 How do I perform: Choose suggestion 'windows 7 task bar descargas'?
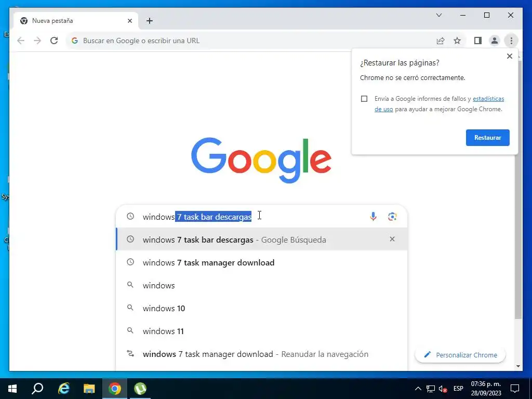coord(262,239)
